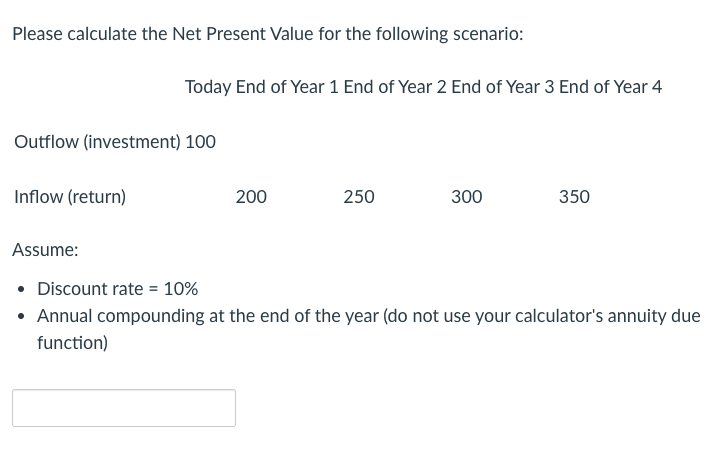Click the outflow value 100
Viewport: 716px width, 453px height.
point(201,142)
